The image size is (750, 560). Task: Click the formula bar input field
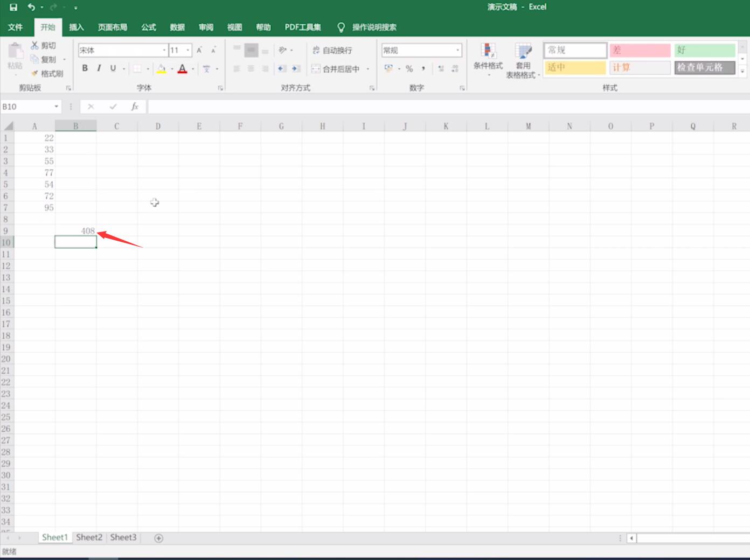tap(448, 107)
